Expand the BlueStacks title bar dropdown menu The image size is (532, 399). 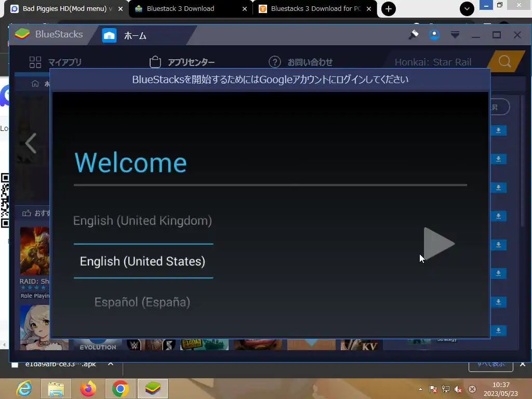[x=455, y=35]
